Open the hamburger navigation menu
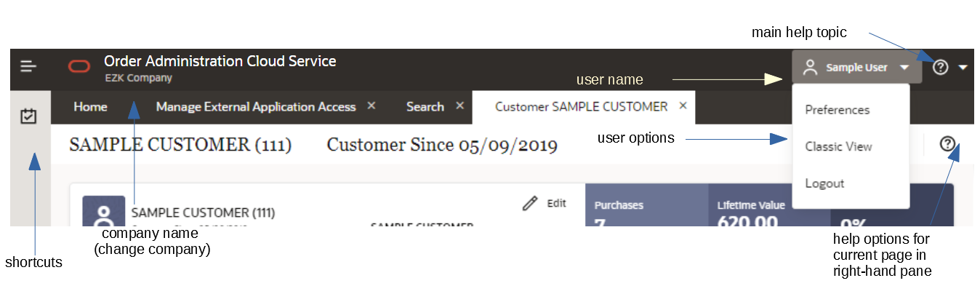Screen dimensions: 980x286 coord(28,67)
